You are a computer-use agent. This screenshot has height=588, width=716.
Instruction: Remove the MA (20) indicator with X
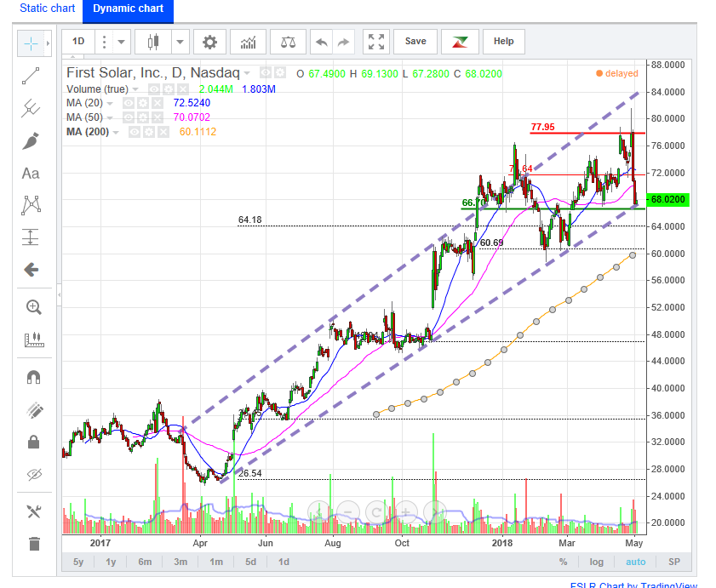click(157, 103)
